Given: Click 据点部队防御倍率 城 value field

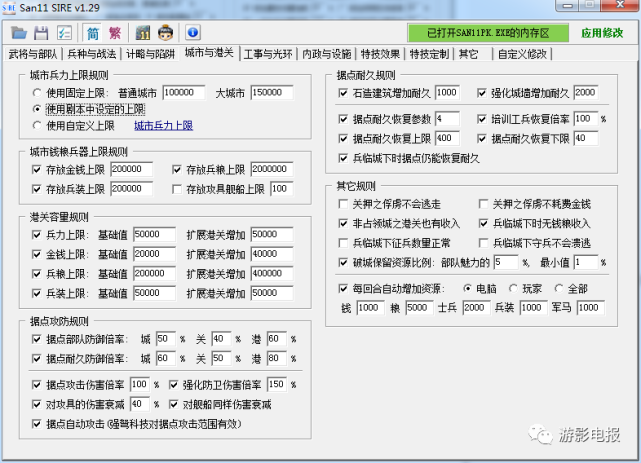Looking at the screenshot, I should point(166,338).
